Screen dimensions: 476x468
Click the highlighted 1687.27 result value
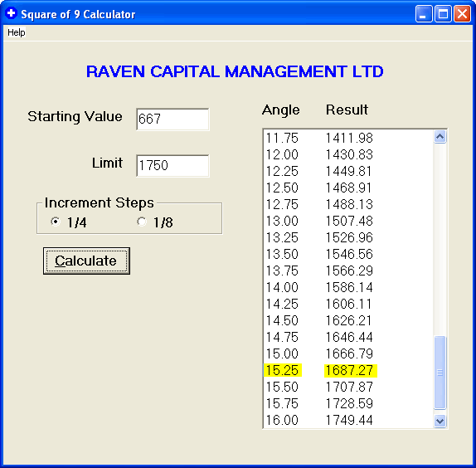(351, 371)
